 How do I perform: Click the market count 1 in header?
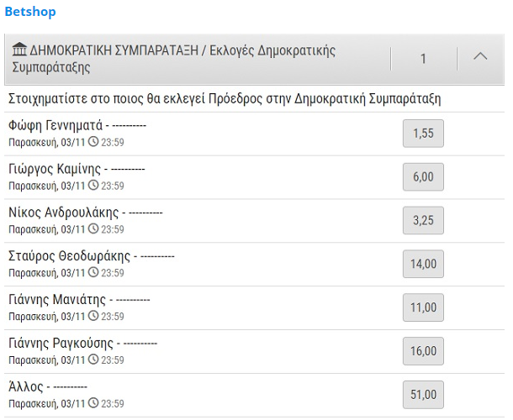click(423, 58)
